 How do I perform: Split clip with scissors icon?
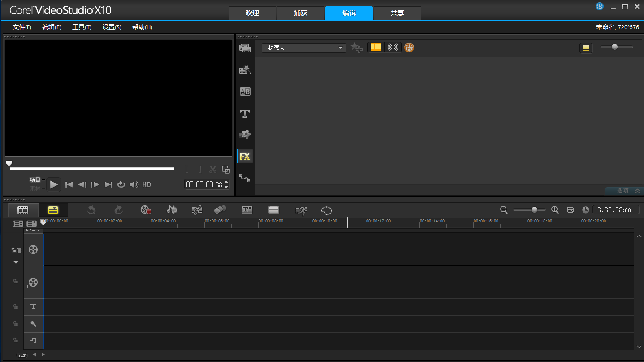pos(213,170)
